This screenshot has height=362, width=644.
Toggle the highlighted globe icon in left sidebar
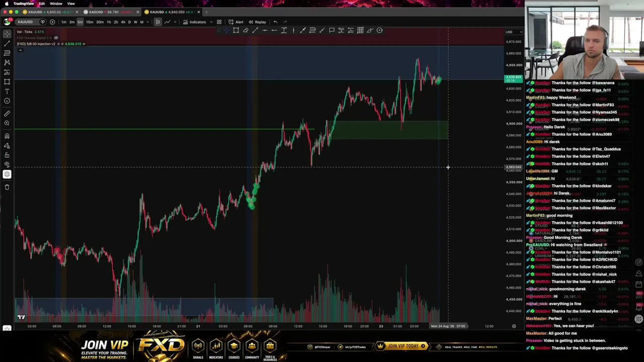[x=7, y=174]
